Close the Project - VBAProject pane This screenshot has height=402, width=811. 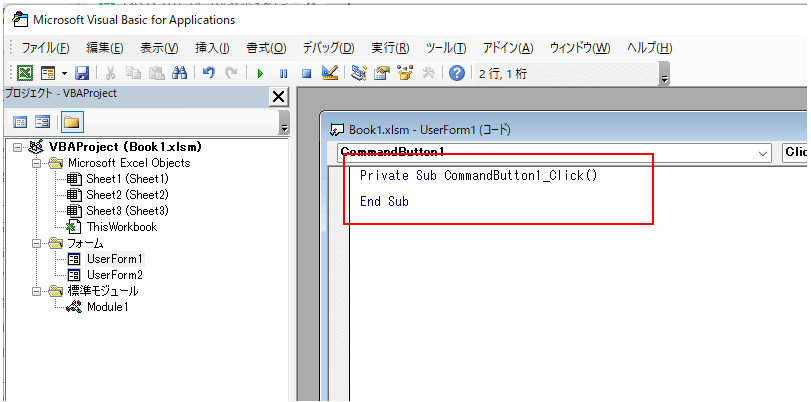(278, 96)
